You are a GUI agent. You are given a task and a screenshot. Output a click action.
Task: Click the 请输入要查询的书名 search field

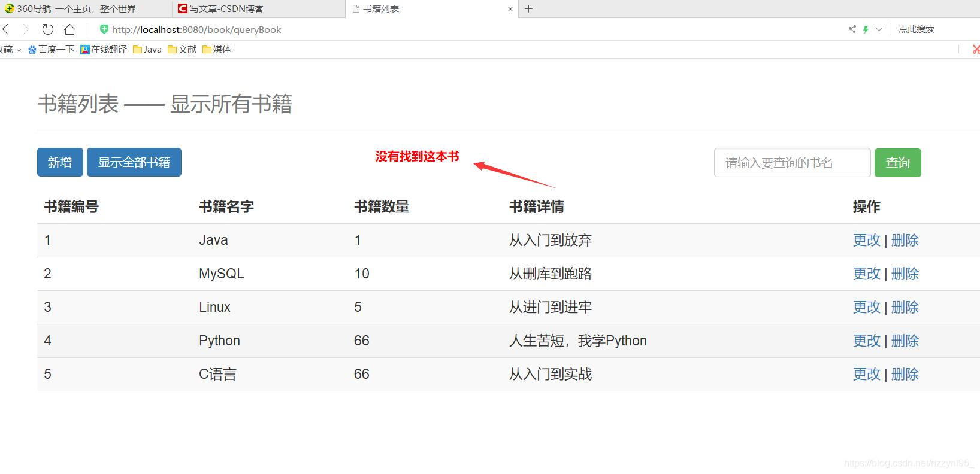pyautogui.click(x=792, y=163)
